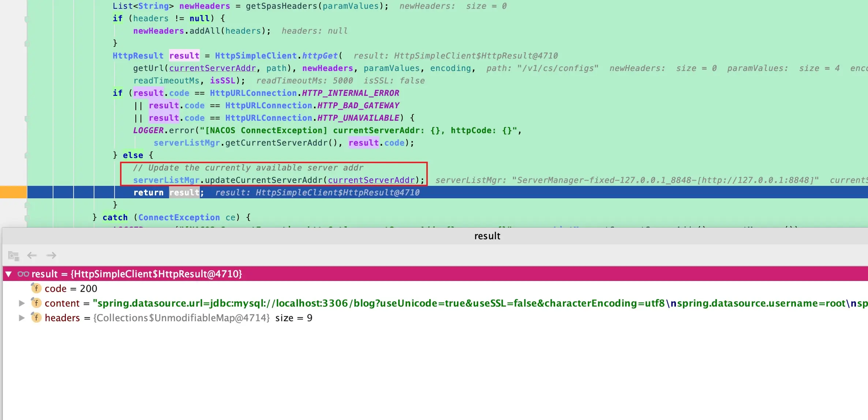Click the field icon next to code
868x420 pixels.
(36, 288)
